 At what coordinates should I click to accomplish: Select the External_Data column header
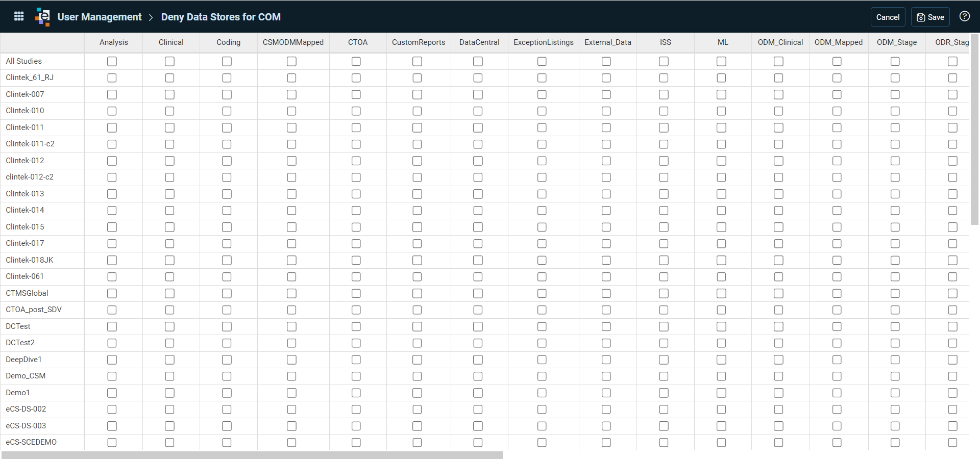click(x=607, y=42)
